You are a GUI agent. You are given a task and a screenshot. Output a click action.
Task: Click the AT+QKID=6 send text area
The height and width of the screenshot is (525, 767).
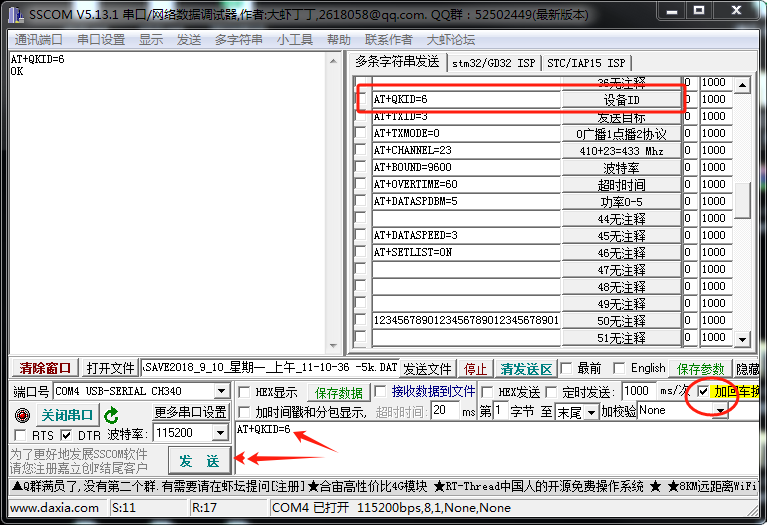coord(496,448)
